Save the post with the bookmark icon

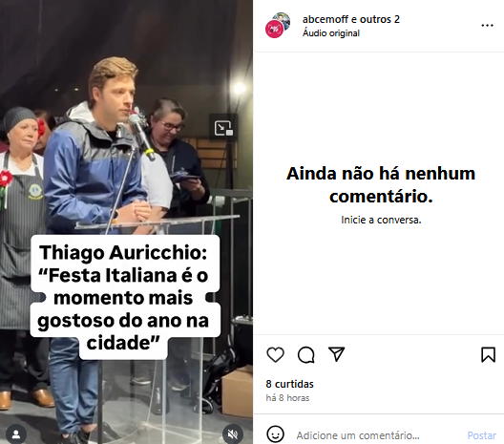pyautogui.click(x=488, y=354)
